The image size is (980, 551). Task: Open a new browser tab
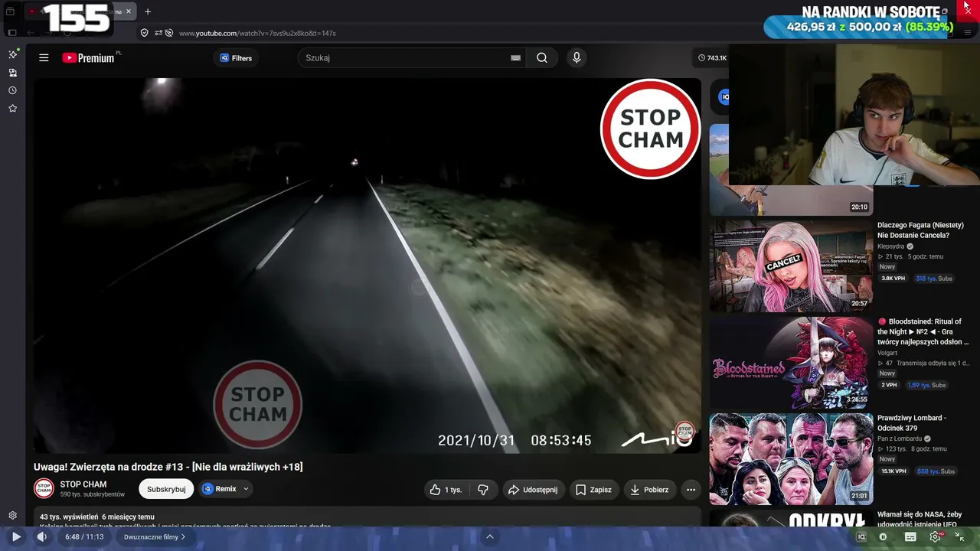pyautogui.click(x=148, y=11)
